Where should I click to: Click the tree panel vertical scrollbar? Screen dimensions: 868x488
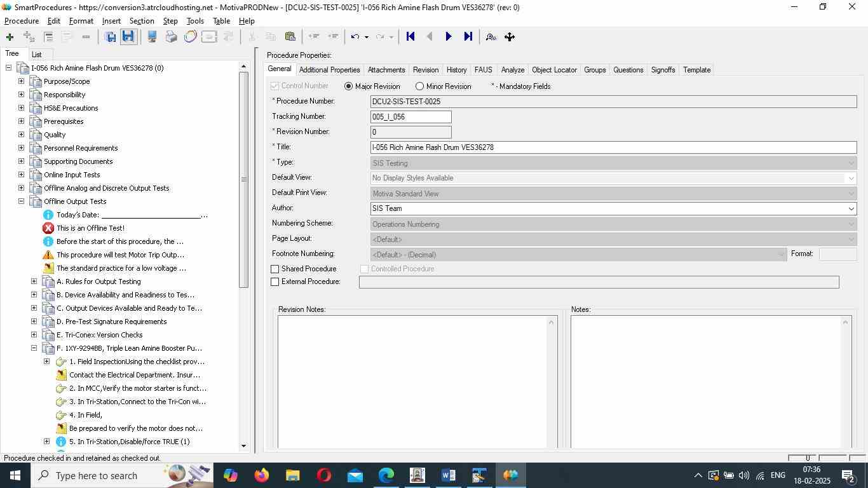click(243, 179)
